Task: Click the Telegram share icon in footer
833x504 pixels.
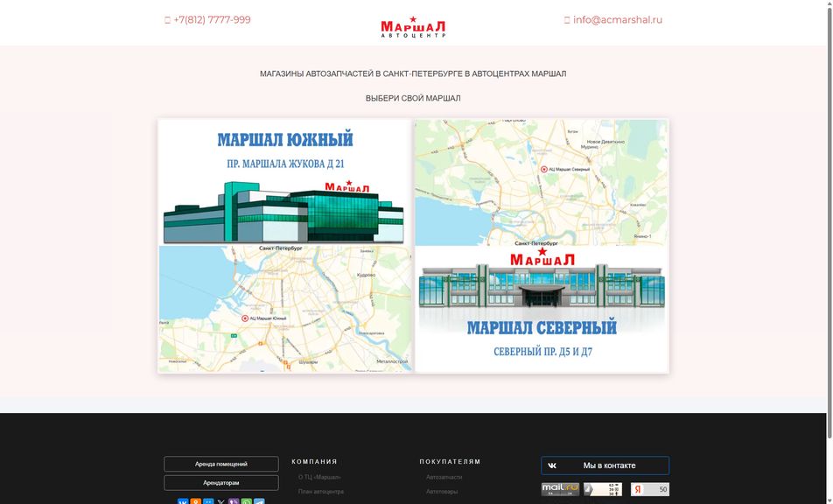Action: 259,501
